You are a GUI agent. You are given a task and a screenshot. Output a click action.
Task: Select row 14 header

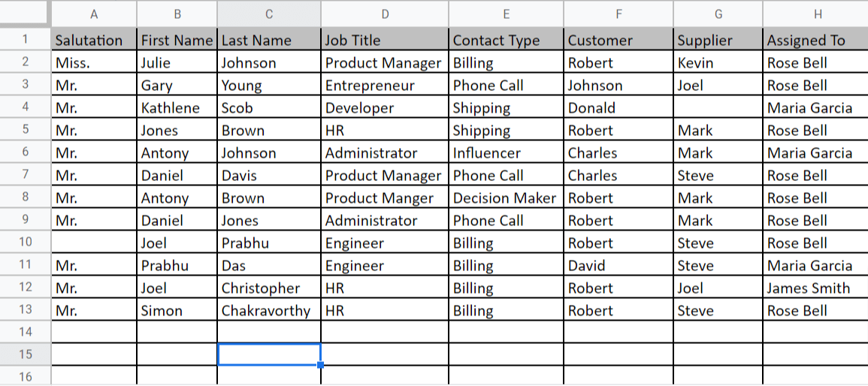click(x=26, y=332)
